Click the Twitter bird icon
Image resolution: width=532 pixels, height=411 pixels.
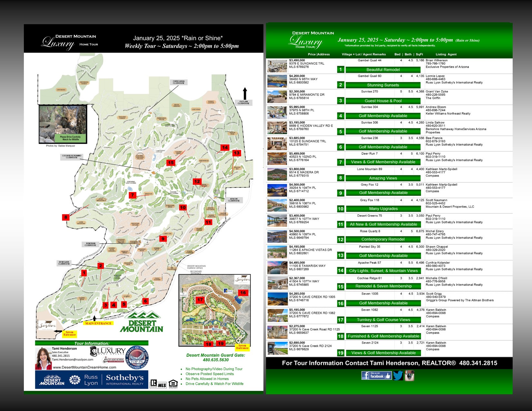[398, 376]
